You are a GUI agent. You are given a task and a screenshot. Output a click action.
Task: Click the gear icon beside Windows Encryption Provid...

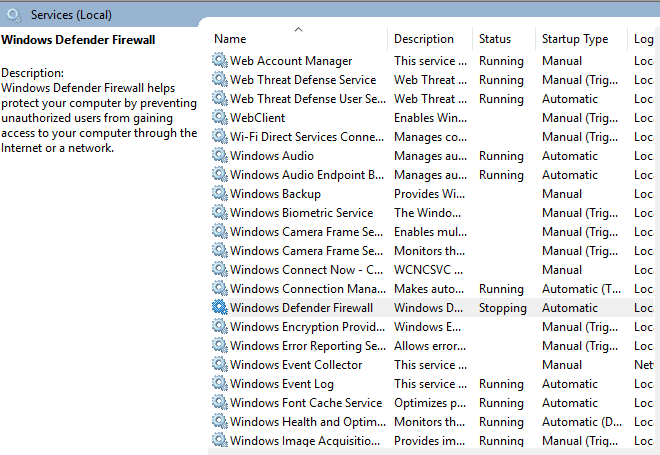pos(220,326)
